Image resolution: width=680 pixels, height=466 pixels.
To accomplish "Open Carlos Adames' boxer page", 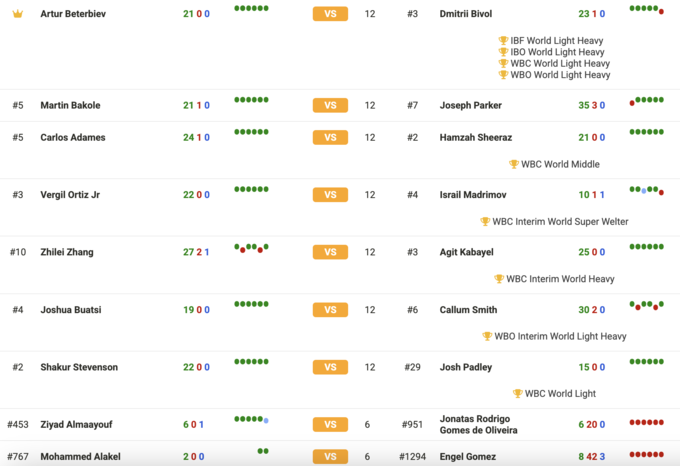I will [72, 138].
